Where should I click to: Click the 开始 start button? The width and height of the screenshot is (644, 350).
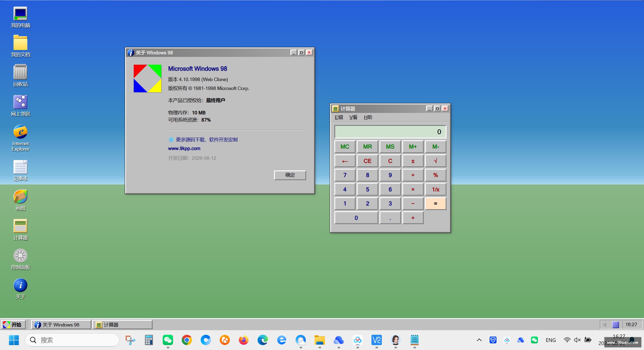point(13,325)
